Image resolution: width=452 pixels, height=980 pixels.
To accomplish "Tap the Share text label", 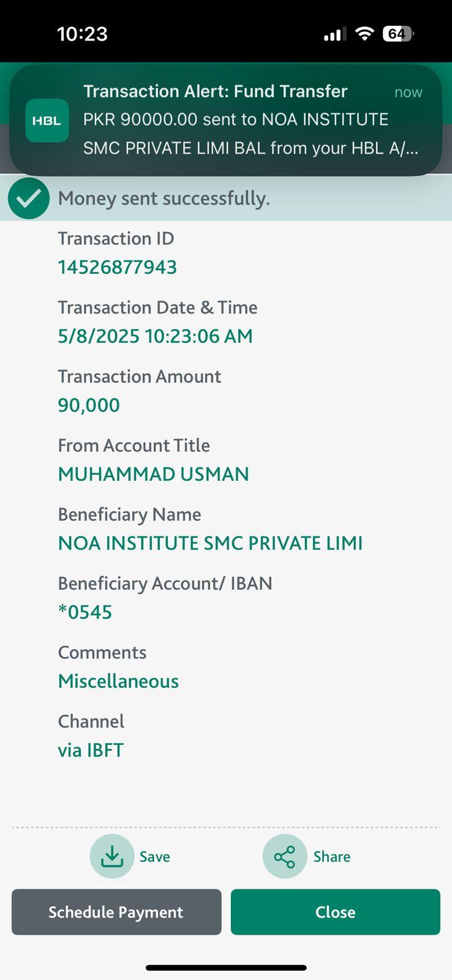I will pyautogui.click(x=331, y=856).
